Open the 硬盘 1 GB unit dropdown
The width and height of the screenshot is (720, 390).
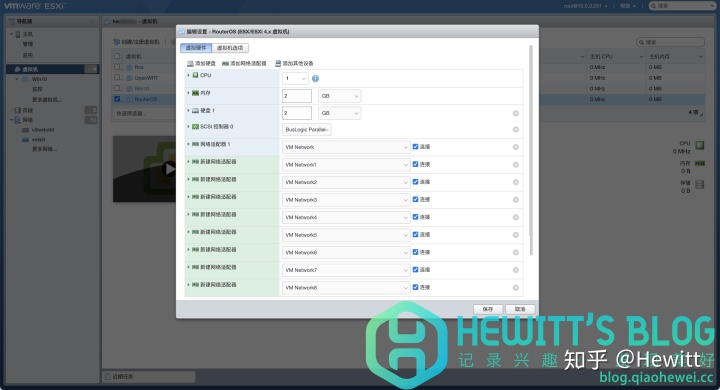339,113
